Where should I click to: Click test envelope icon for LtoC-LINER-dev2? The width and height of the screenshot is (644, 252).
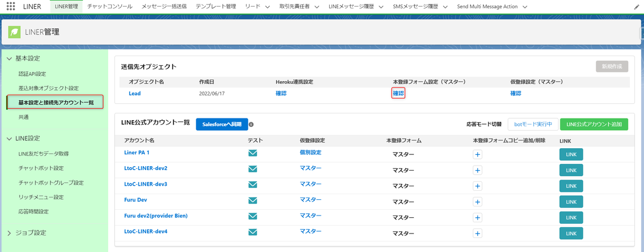click(x=252, y=169)
